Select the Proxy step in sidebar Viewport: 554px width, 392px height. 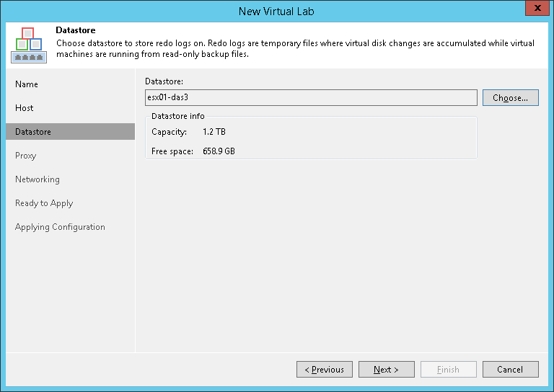coord(26,156)
